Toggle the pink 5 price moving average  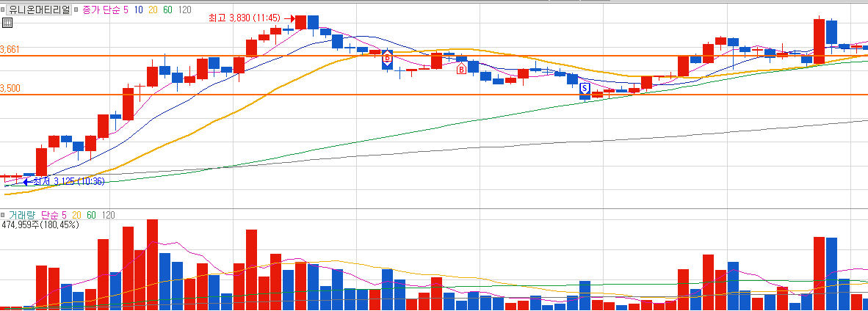click(126, 10)
